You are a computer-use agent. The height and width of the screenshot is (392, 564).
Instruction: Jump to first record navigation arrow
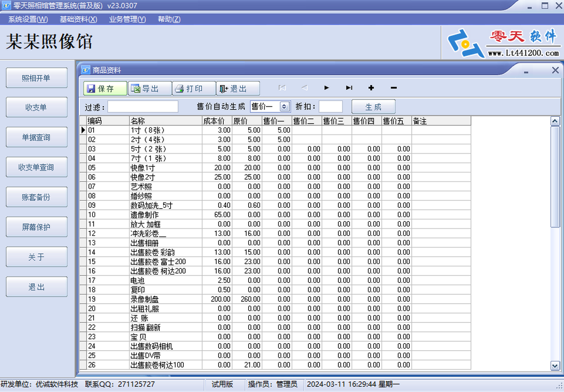point(282,88)
